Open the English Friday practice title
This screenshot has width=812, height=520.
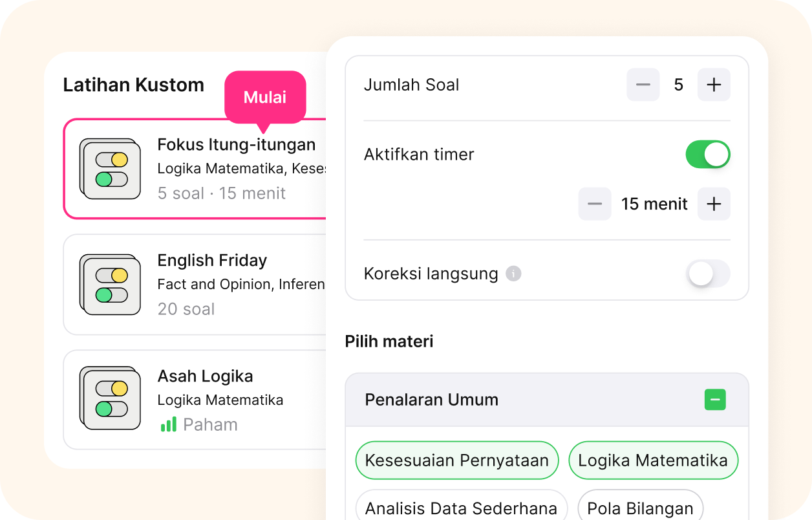(212, 260)
